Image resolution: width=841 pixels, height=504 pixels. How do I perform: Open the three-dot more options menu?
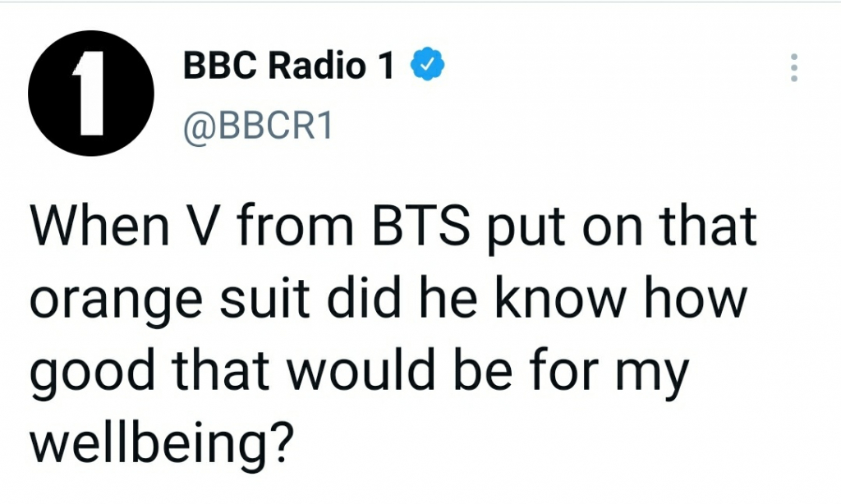click(x=794, y=67)
